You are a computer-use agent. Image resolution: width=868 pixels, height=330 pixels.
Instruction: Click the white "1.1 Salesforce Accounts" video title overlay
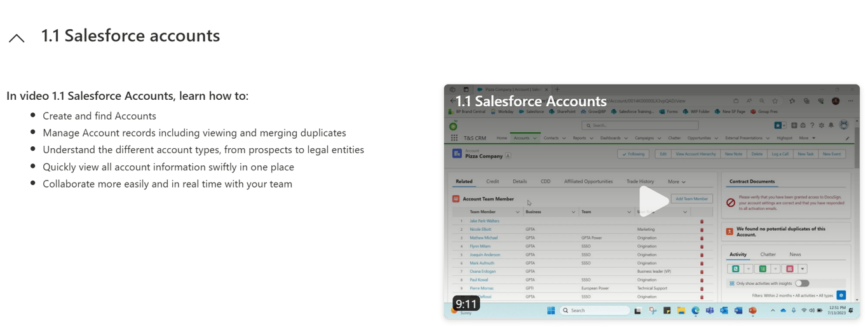pos(531,101)
